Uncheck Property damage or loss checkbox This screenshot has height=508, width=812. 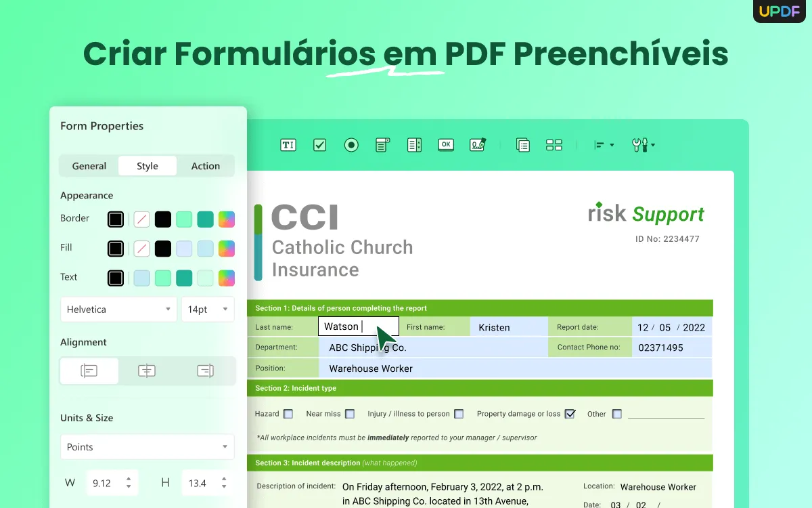coord(570,413)
